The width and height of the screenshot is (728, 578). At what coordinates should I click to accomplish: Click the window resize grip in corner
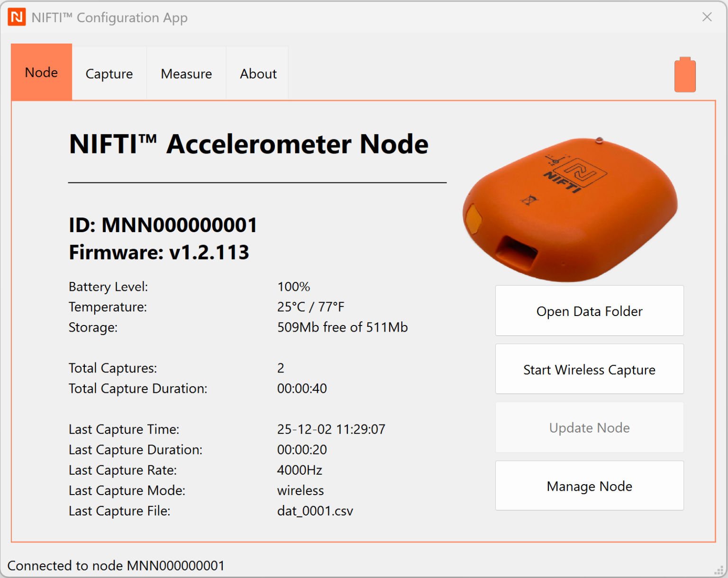[719, 570]
